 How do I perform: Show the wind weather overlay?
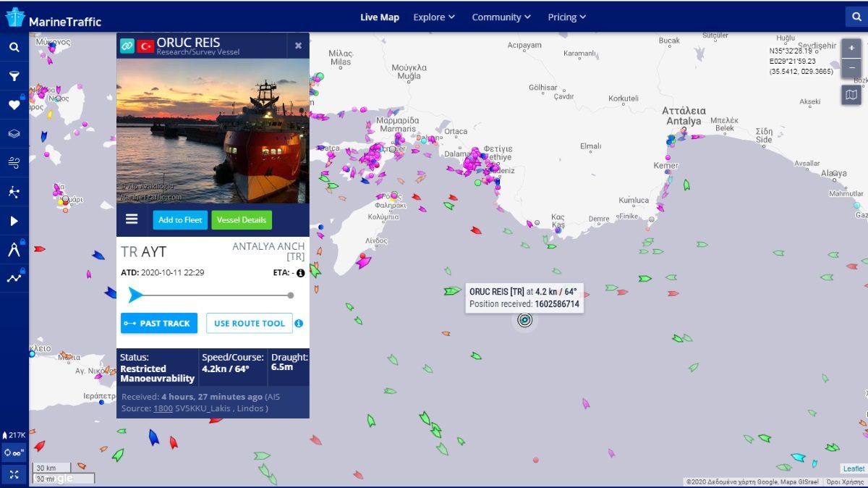14,163
